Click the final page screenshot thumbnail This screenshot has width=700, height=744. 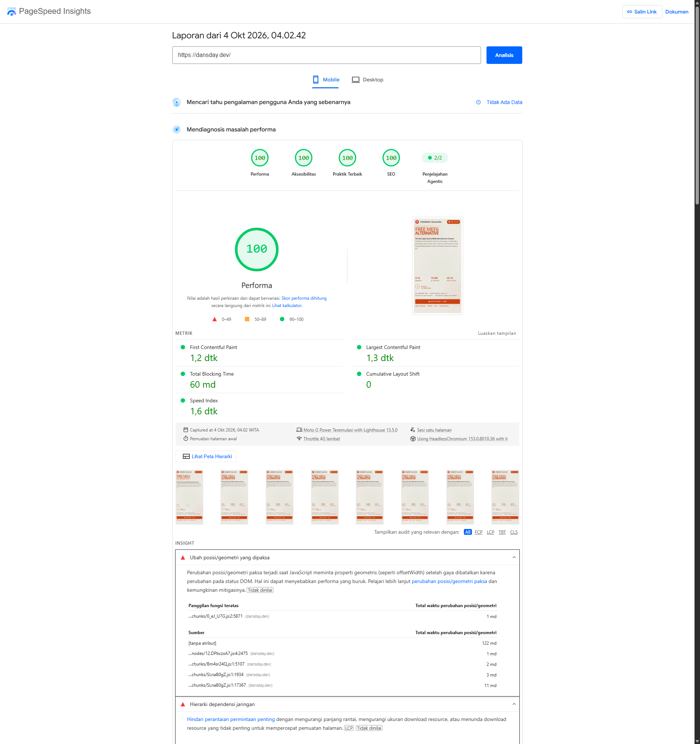pos(437,266)
